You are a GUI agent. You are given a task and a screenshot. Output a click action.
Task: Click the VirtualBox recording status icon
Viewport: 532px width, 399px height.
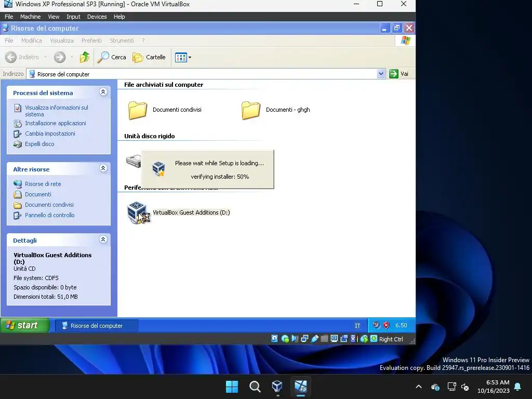coord(344,339)
